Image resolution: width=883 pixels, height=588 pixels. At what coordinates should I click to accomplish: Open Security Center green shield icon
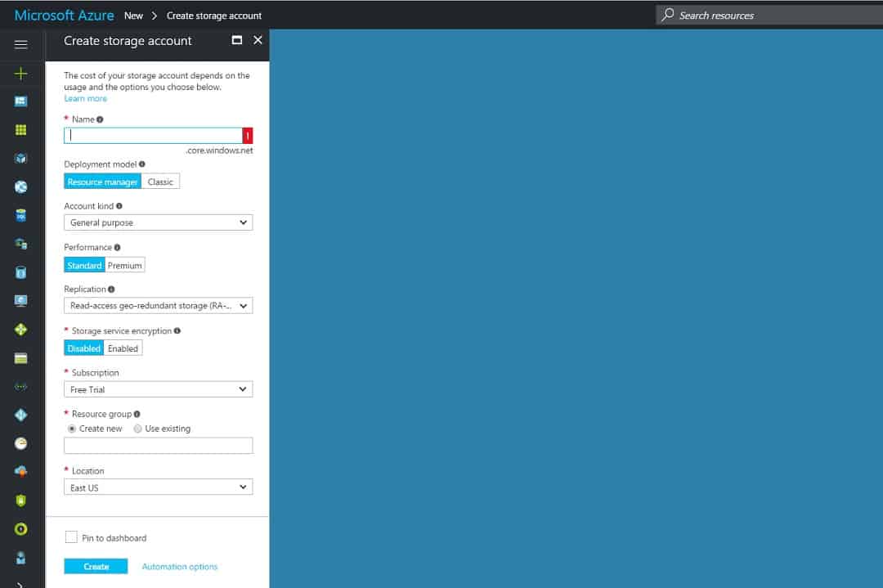coord(20,500)
